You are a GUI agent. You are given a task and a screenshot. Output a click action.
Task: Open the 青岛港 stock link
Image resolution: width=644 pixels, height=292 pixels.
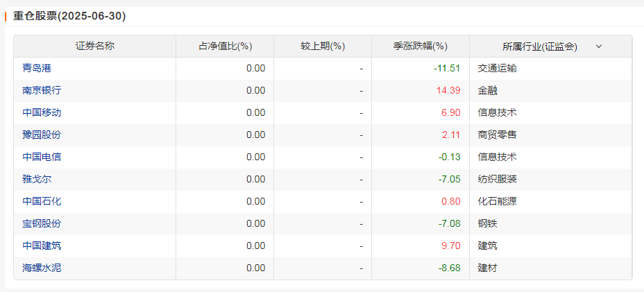point(37,68)
